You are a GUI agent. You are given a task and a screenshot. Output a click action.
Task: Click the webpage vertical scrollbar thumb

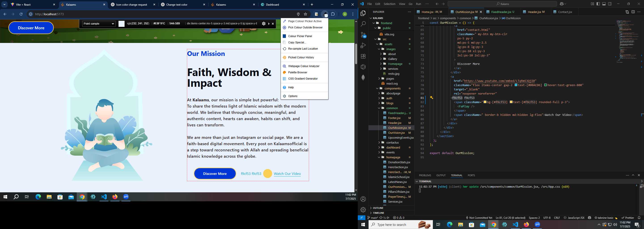point(356,54)
